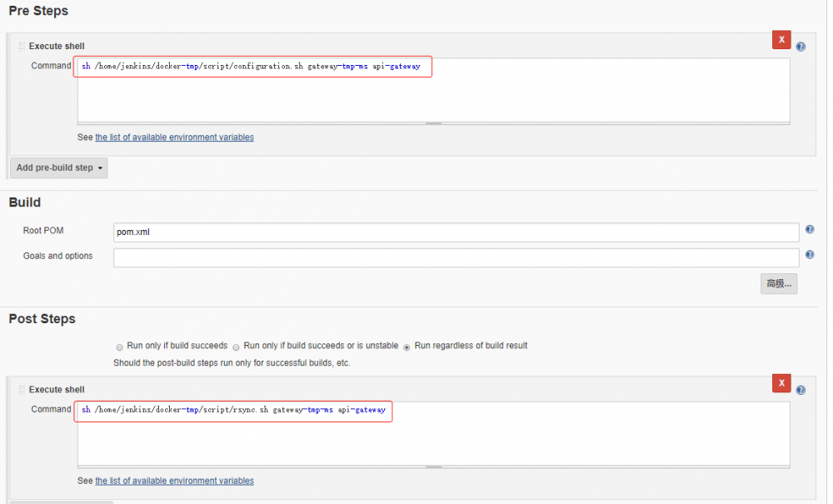Open help for the post-step Execute shell
Viewport: 833px width, 504px height.
[x=801, y=390]
